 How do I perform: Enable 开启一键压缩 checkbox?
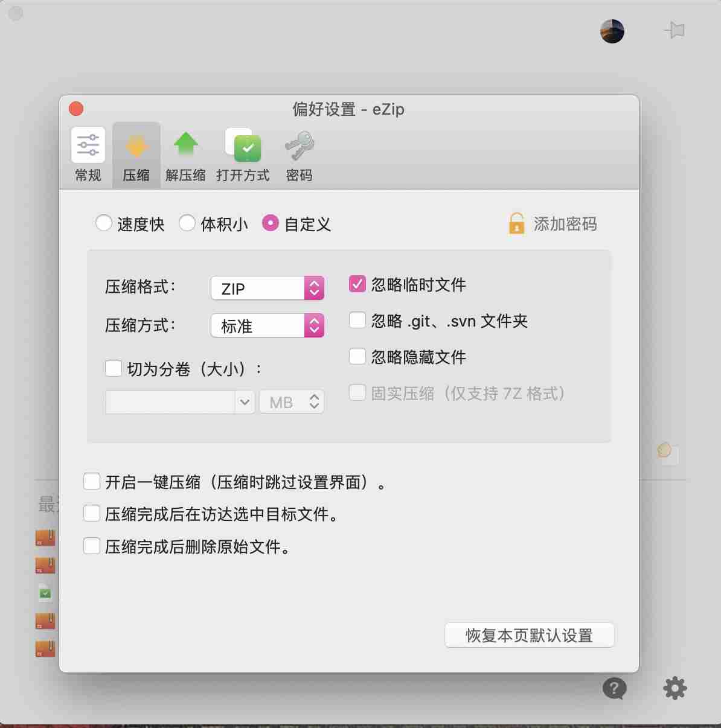92,481
